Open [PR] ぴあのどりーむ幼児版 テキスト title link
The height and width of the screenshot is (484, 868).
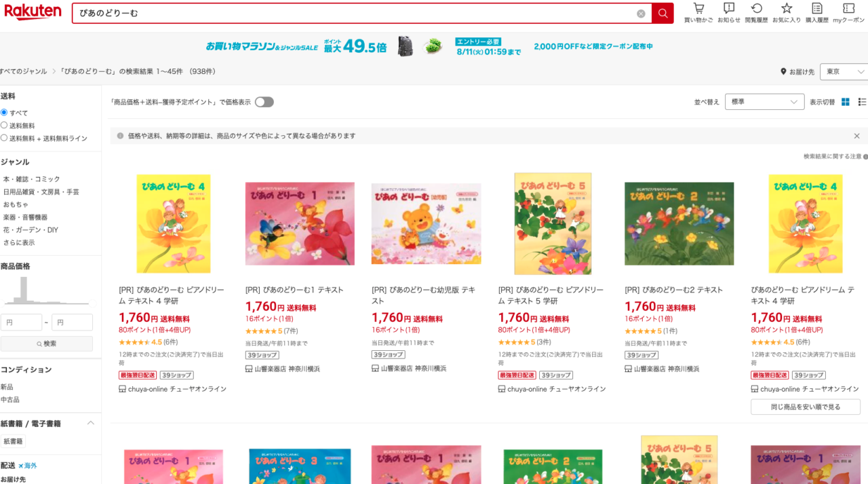(x=424, y=295)
